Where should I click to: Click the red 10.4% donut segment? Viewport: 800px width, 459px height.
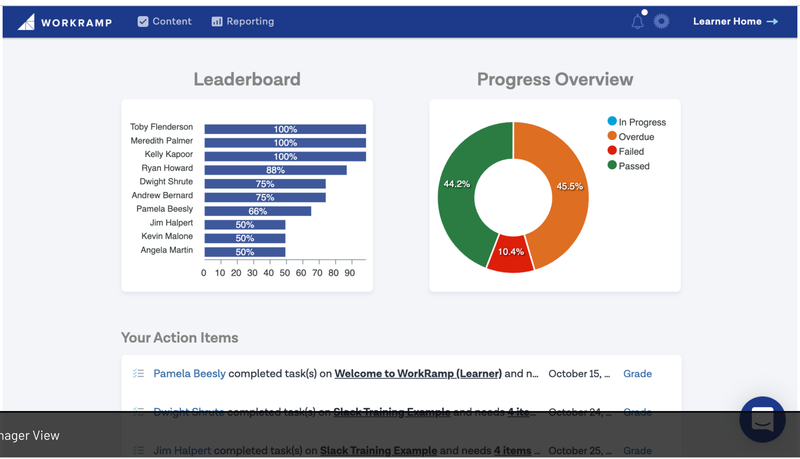pyautogui.click(x=510, y=253)
